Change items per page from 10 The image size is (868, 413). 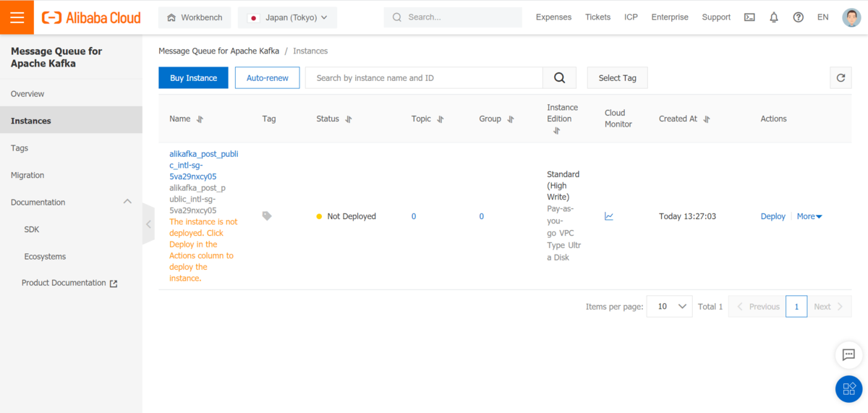tap(669, 307)
